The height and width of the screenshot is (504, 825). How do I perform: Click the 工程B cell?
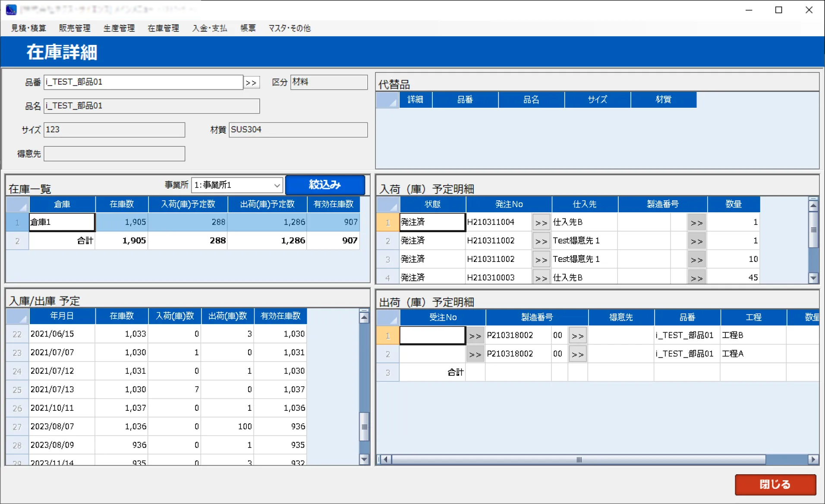[x=753, y=335]
